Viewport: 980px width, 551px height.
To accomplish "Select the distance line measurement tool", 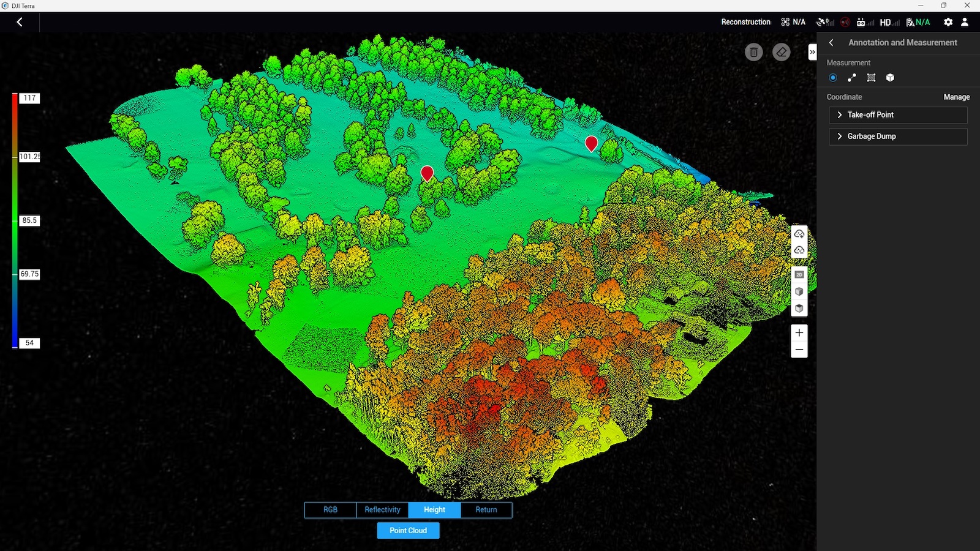I will 852,78.
